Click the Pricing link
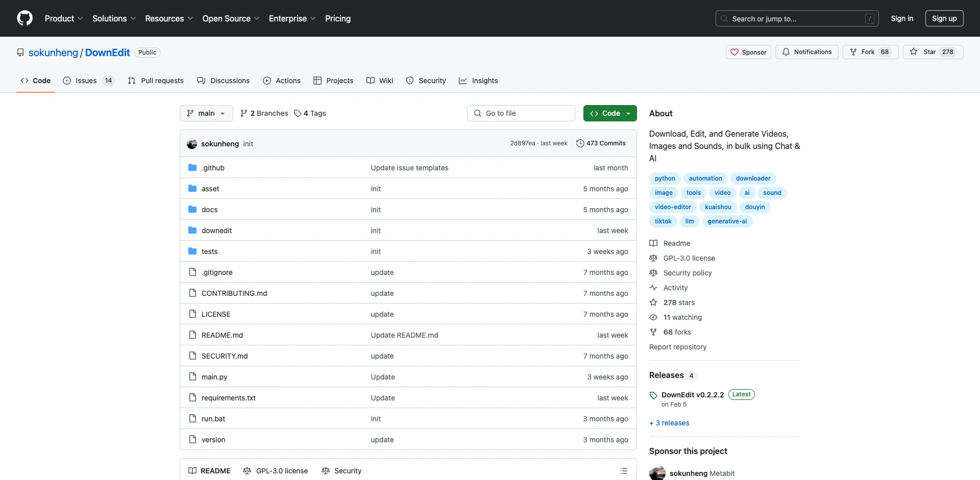The image size is (980, 480). [338, 18]
